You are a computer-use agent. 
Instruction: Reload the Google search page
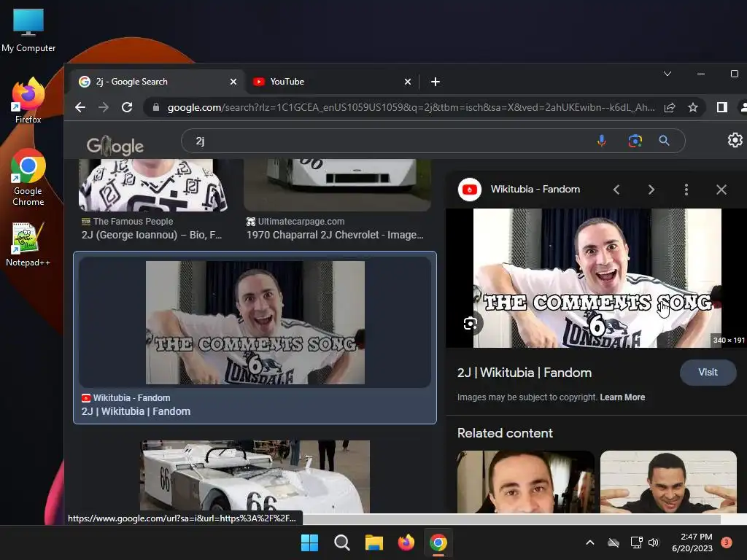pos(127,107)
